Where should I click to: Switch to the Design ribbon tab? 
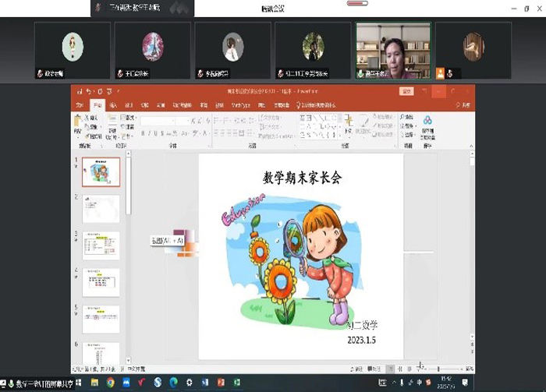pos(129,105)
